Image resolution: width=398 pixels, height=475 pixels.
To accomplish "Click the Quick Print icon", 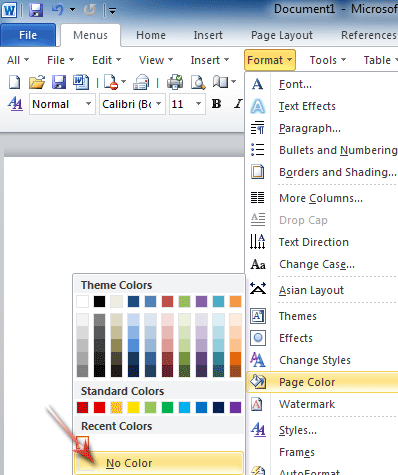I will pos(175,82).
